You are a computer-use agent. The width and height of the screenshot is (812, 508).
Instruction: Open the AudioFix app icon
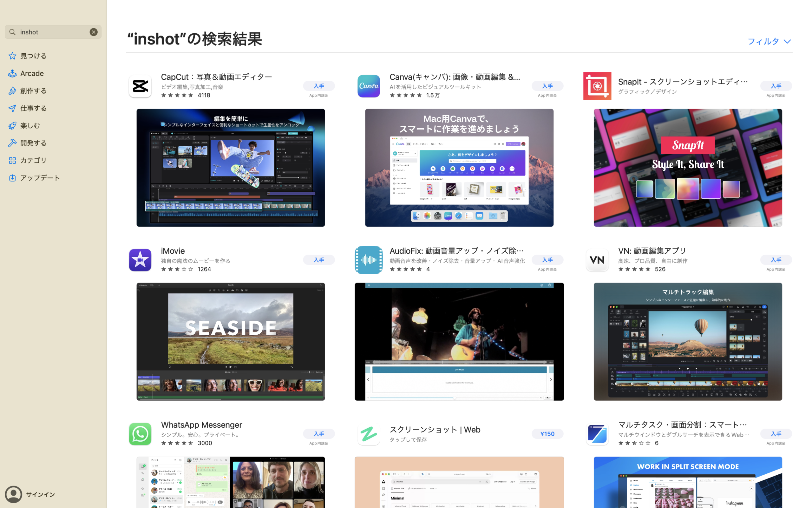coord(369,260)
